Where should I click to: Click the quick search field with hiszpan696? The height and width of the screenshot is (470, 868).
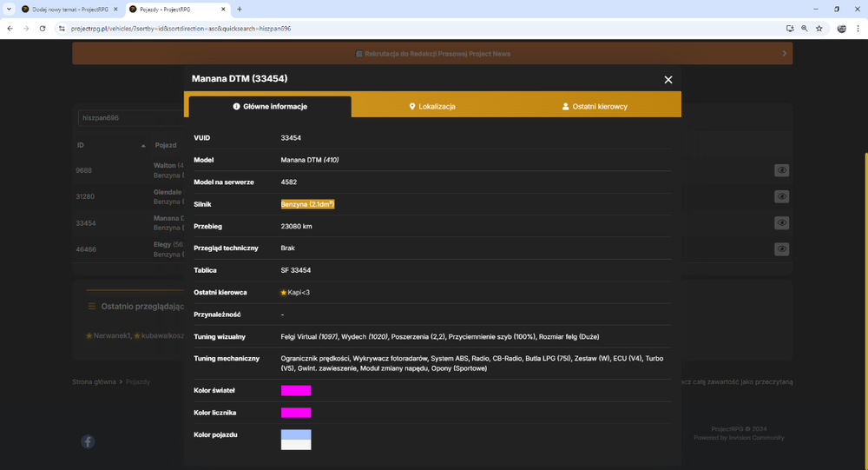pos(131,118)
